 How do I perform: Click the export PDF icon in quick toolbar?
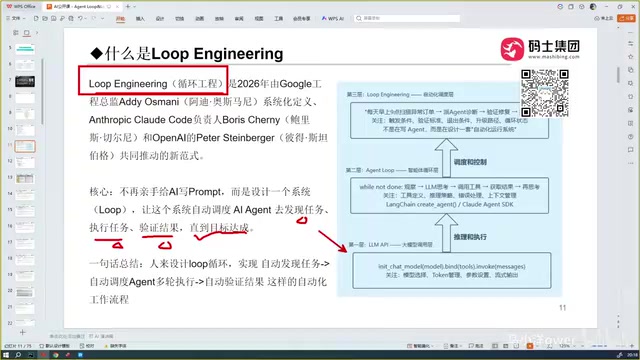(62, 18)
